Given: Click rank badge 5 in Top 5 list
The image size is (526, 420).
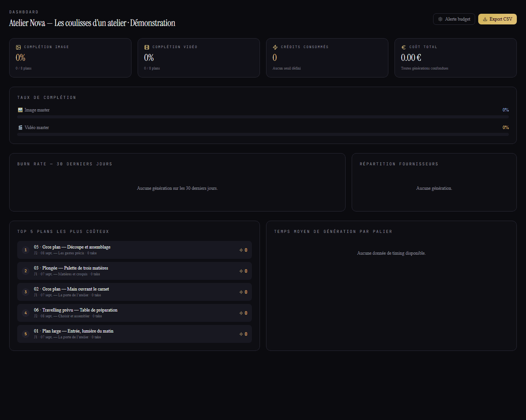Looking at the screenshot, I should coord(26,334).
